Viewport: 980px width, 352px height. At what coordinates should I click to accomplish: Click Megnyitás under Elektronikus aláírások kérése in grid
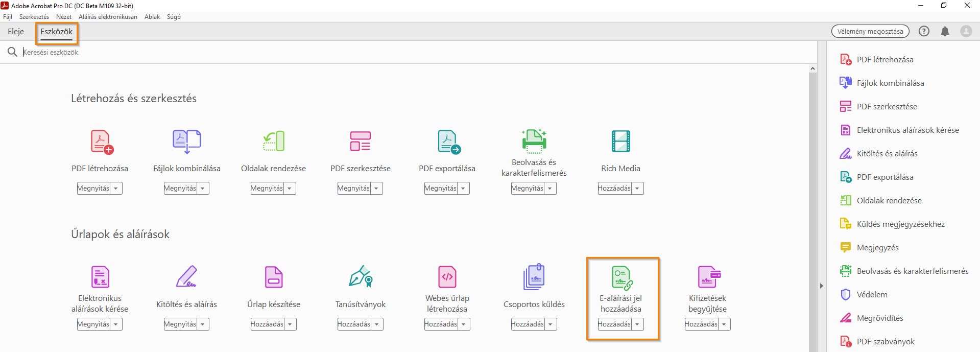(x=93, y=324)
